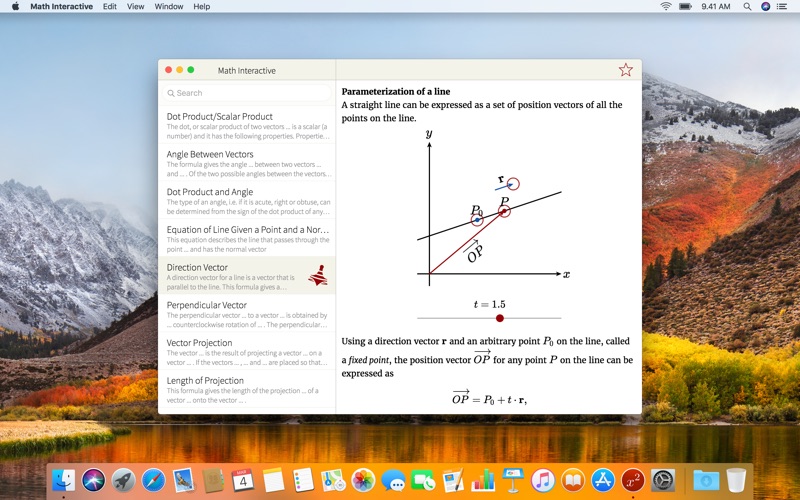
Task: Open Downloads folder in Dock
Action: pyautogui.click(x=706, y=480)
